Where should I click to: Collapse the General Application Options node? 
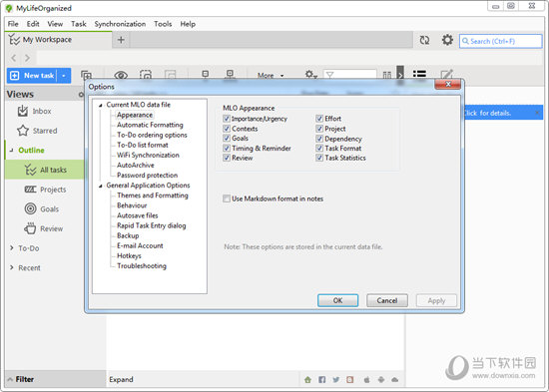point(101,186)
